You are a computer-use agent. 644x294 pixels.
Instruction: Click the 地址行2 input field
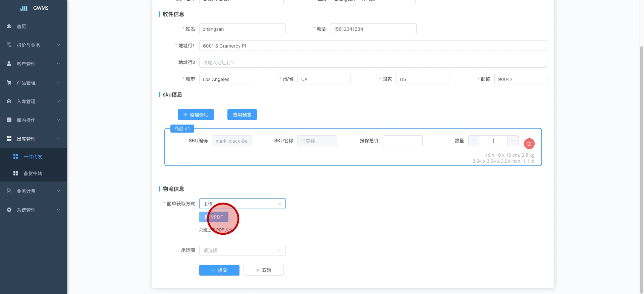point(373,62)
